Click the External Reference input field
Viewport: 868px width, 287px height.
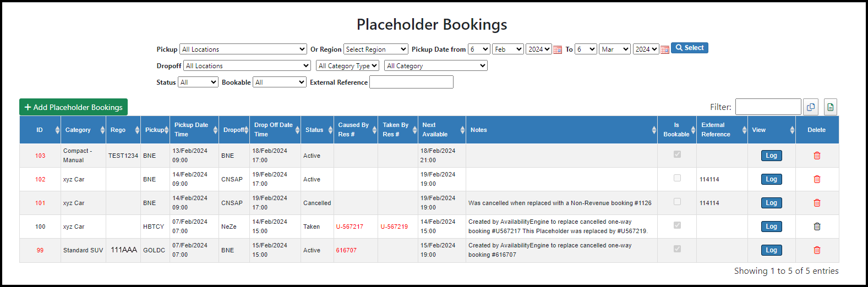coord(411,82)
